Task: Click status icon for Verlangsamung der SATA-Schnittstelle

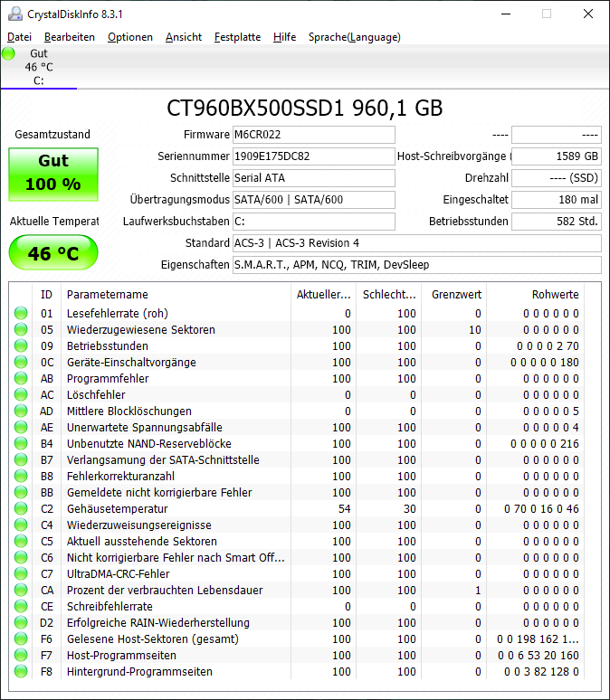Action: tap(21, 459)
